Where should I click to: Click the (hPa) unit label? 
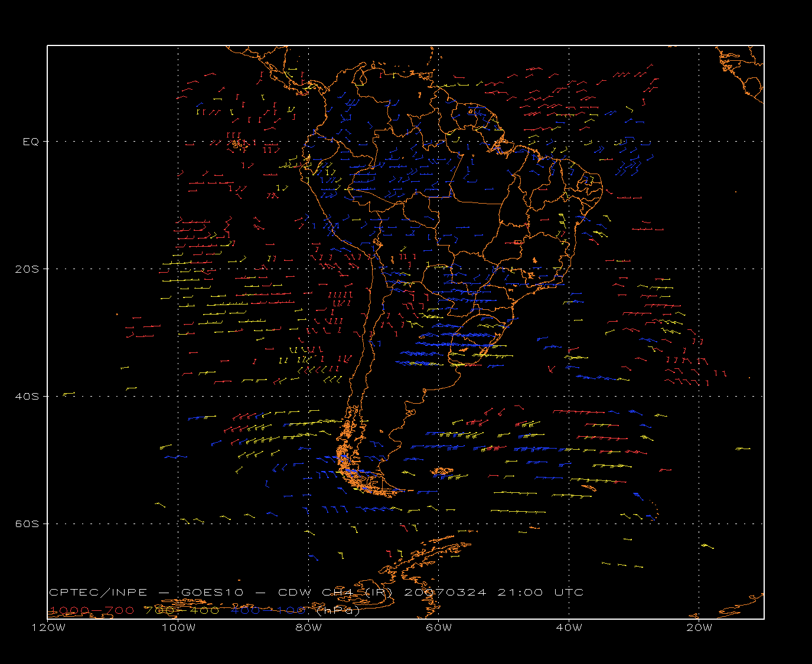338,611
